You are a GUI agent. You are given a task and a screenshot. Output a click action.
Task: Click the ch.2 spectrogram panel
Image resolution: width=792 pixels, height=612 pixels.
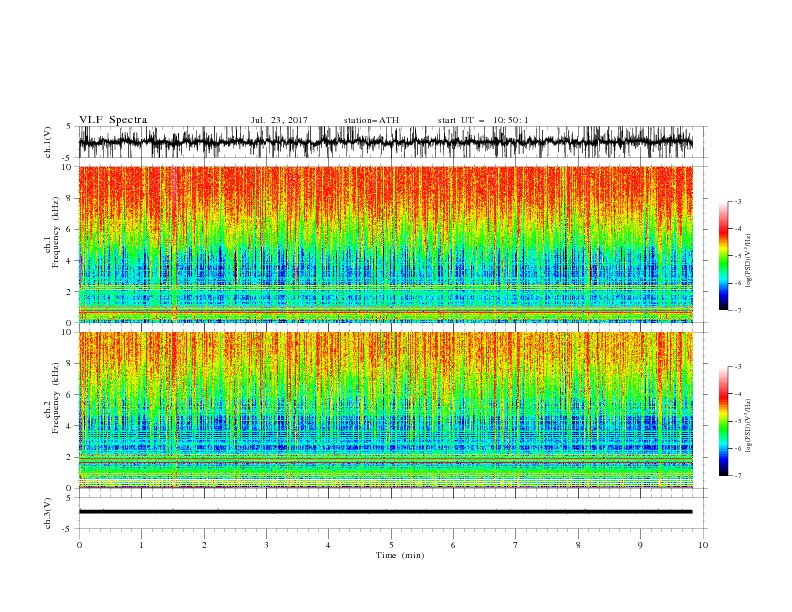tap(385, 410)
